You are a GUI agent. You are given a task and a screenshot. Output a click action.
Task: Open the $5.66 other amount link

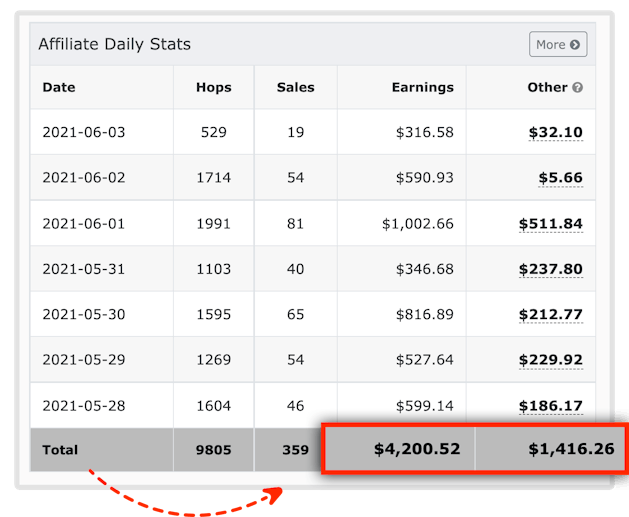[x=560, y=178]
